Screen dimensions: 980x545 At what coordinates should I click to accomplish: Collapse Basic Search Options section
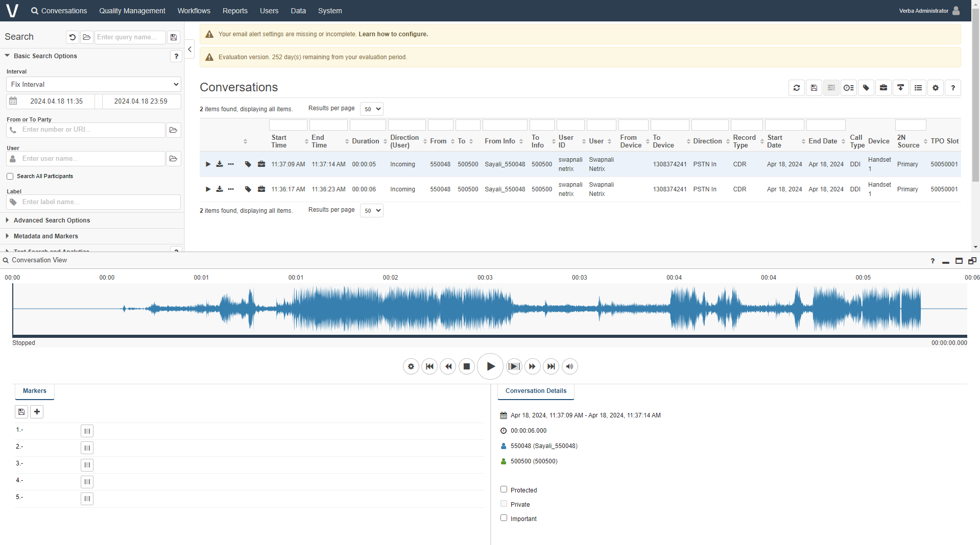click(x=45, y=56)
